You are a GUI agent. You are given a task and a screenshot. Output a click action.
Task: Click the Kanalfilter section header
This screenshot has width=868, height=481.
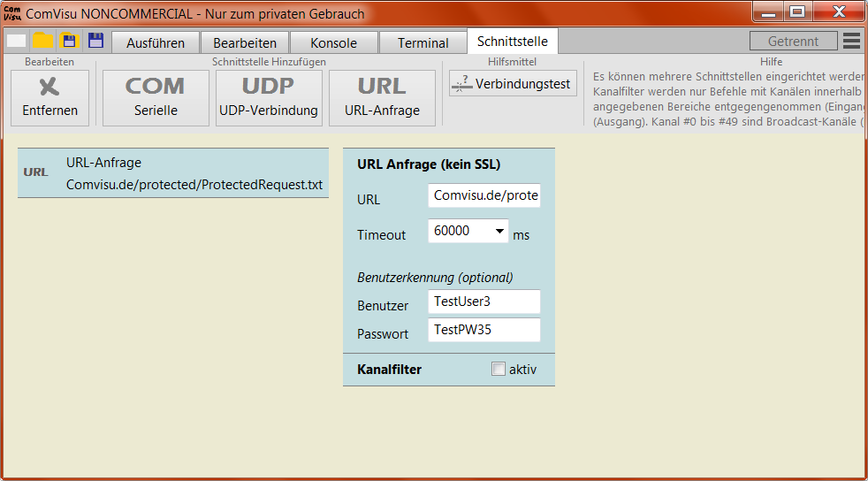[x=389, y=370]
